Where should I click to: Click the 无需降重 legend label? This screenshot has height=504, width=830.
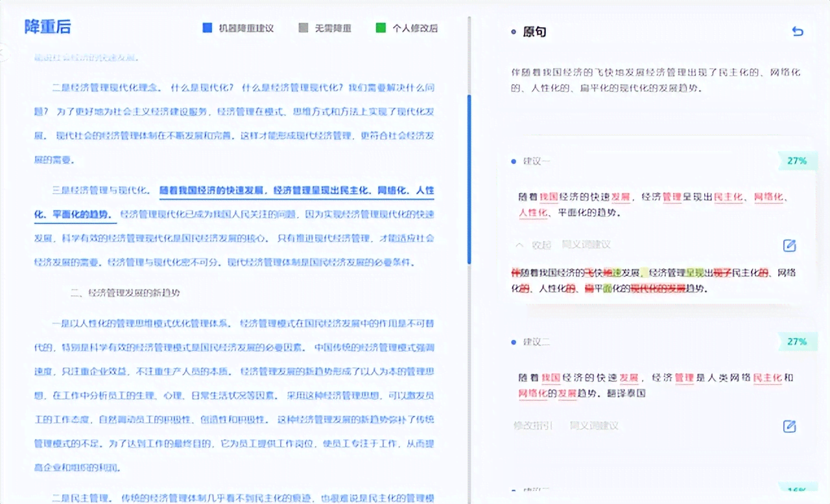click(333, 28)
